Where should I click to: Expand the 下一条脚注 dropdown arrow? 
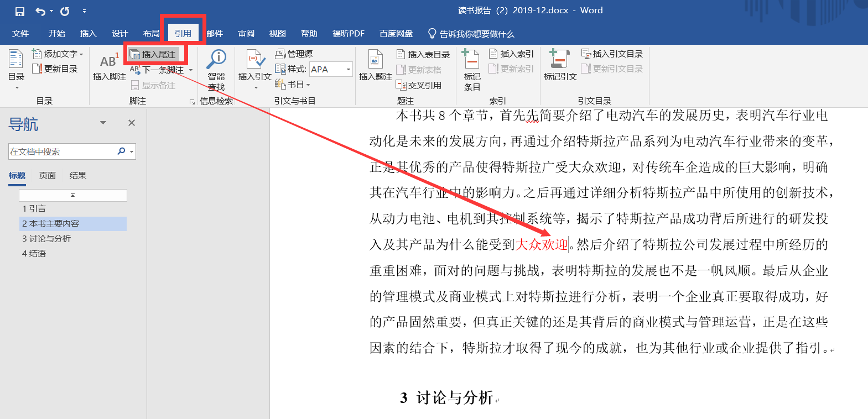tap(191, 70)
